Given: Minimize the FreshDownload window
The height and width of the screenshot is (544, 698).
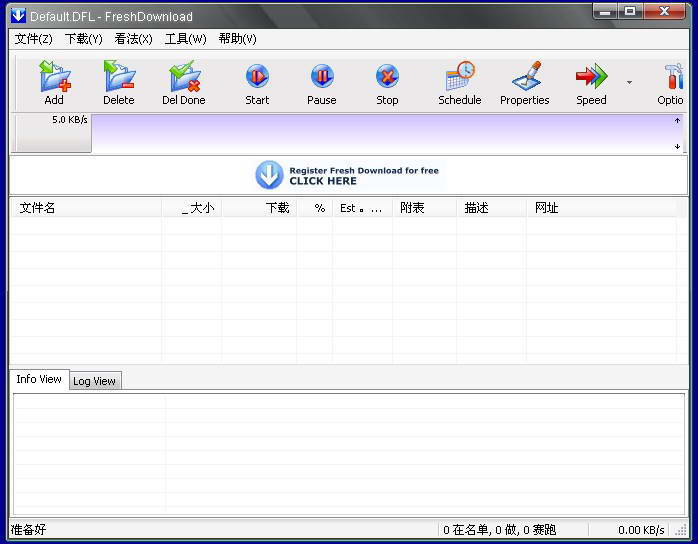Looking at the screenshot, I should coord(605,12).
